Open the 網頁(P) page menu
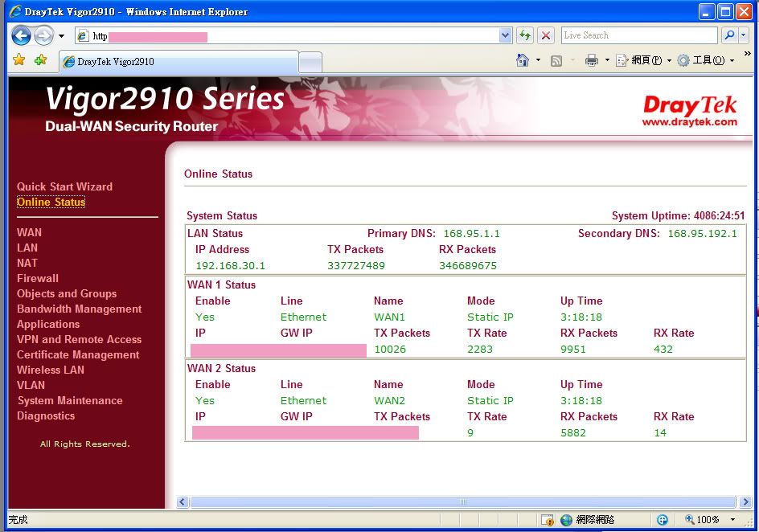Image resolution: width=759 pixels, height=532 pixels. point(643,60)
